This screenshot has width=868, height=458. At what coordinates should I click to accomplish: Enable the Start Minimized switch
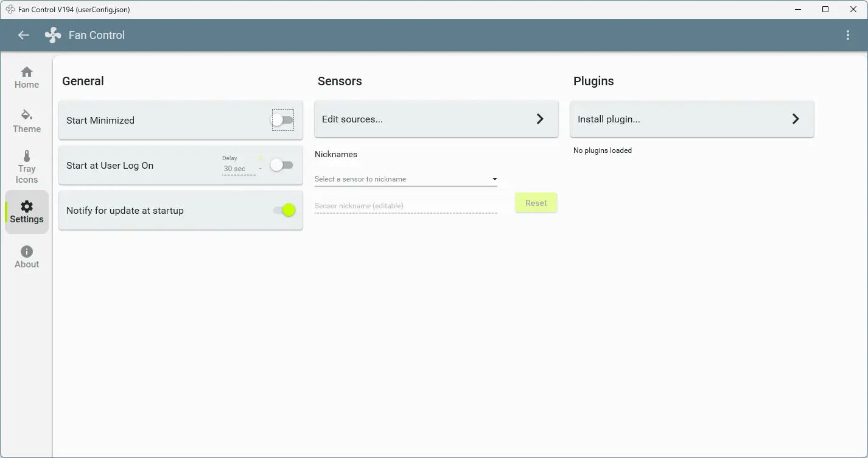tap(282, 120)
